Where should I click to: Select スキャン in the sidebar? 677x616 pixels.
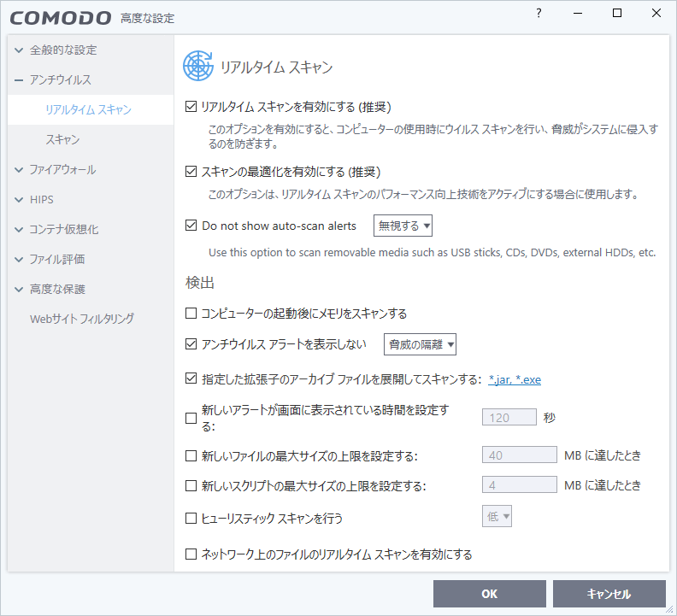63,139
